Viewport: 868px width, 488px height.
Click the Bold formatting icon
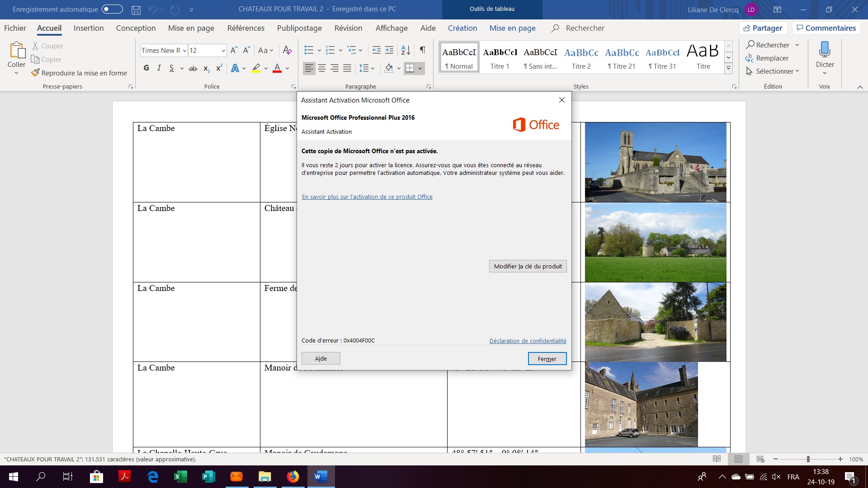click(146, 68)
